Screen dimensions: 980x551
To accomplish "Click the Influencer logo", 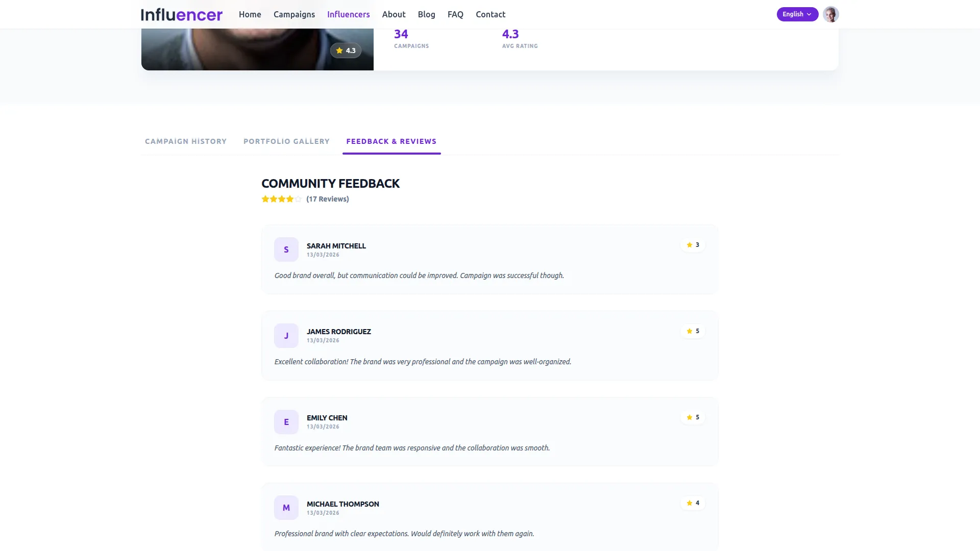I will (x=182, y=14).
